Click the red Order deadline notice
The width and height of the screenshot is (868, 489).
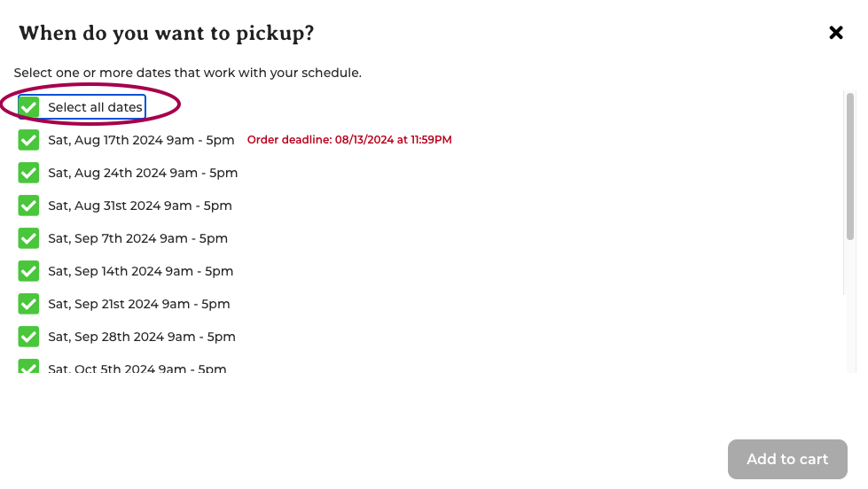tap(349, 140)
